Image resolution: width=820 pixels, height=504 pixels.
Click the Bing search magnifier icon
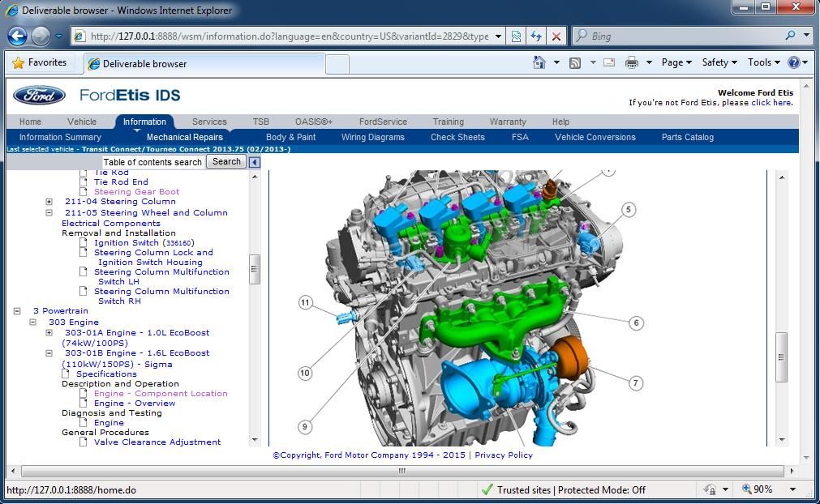[x=790, y=36]
